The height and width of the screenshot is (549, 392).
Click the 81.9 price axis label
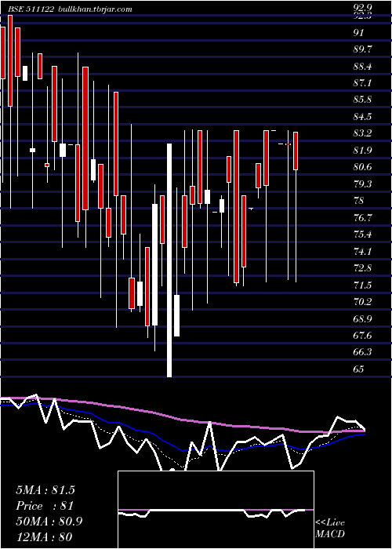tap(362, 151)
